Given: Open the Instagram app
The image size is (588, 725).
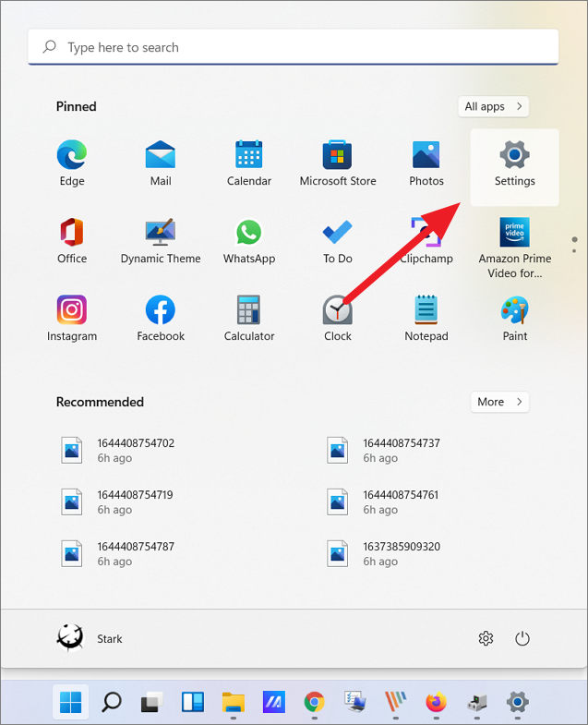Looking at the screenshot, I should pos(72,318).
